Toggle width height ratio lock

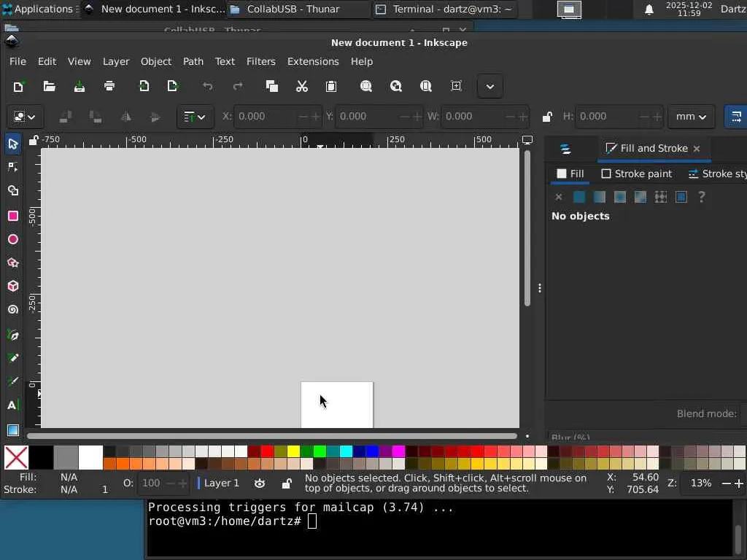tap(547, 117)
